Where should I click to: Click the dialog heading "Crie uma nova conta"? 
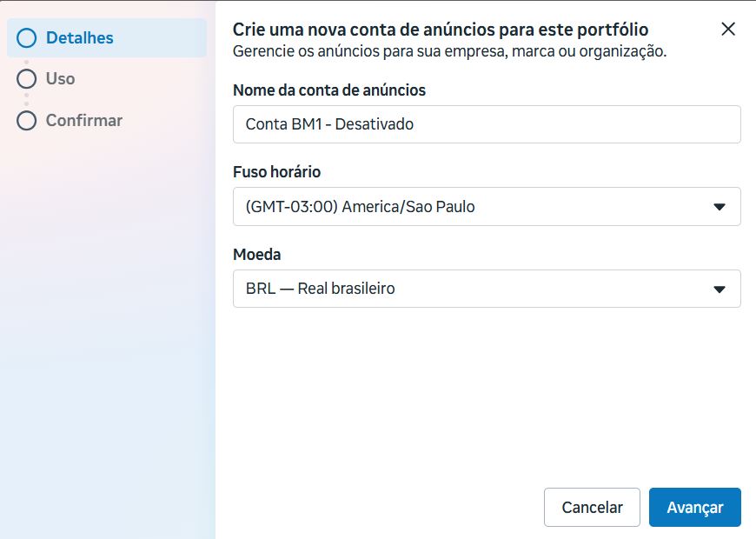click(x=441, y=30)
